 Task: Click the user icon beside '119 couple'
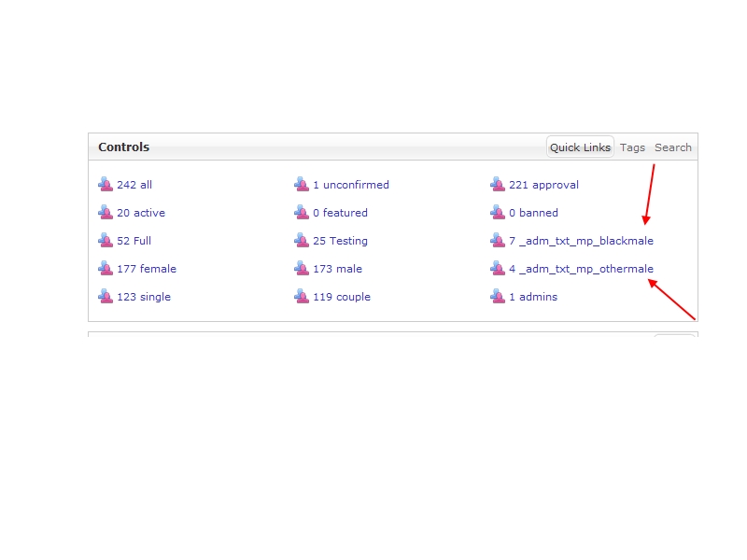click(x=302, y=297)
